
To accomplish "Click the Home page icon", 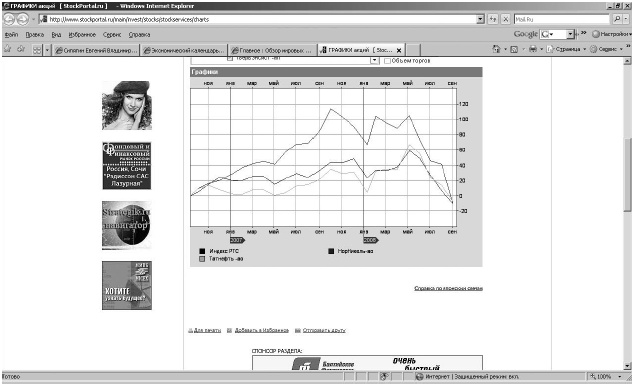I will coord(496,49).
